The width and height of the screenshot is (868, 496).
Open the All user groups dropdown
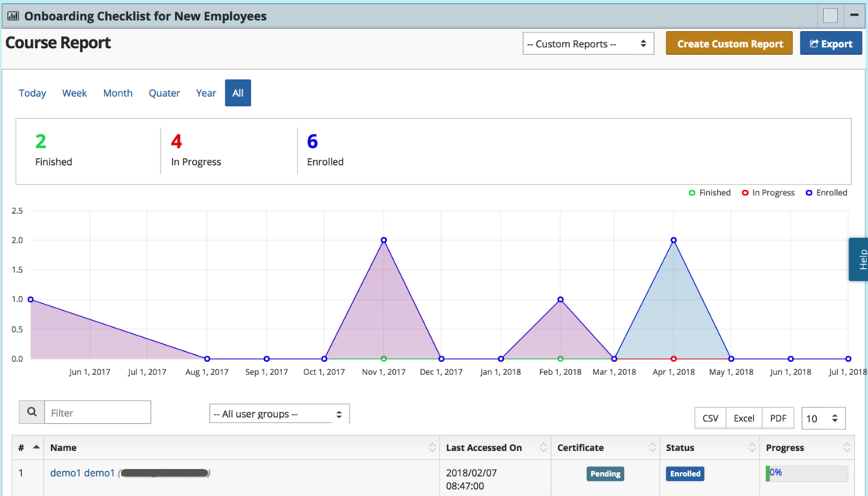[280, 414]
